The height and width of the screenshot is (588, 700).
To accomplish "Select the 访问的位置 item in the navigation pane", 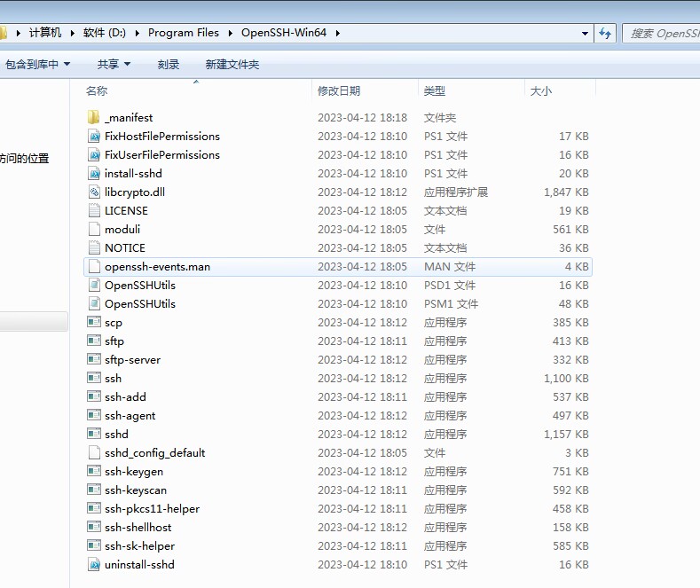I will coord(25,159).
